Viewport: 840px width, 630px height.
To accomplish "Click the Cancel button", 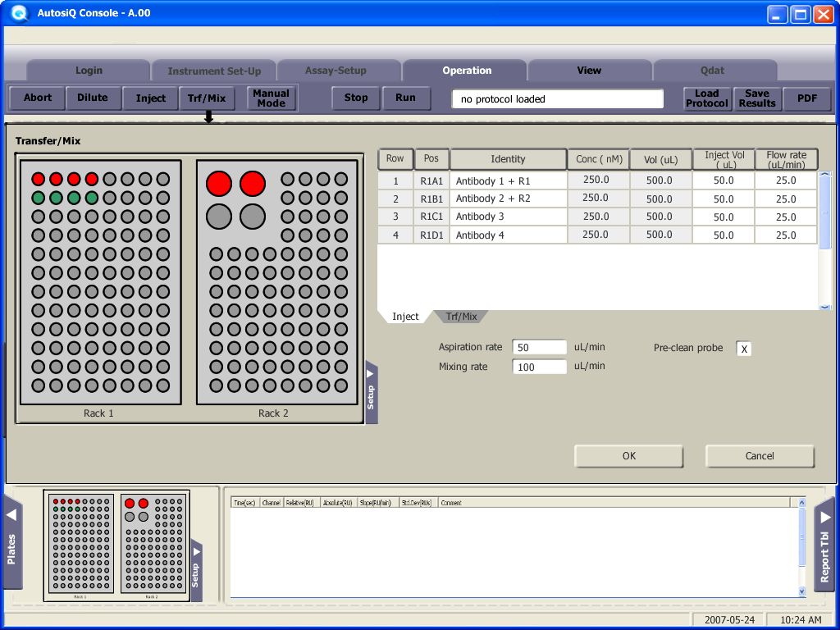I will 760,456.
